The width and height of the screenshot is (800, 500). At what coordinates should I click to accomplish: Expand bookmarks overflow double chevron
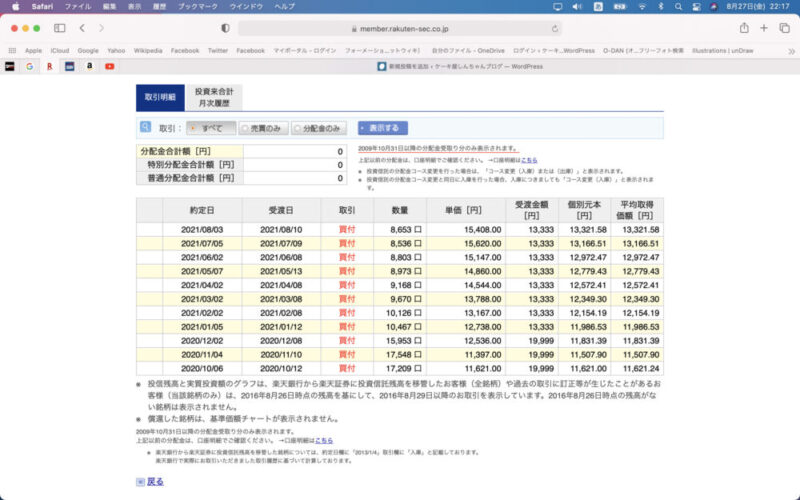point(791,51)
